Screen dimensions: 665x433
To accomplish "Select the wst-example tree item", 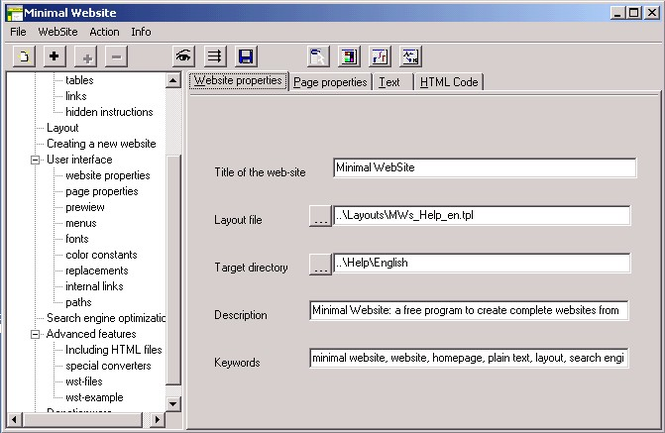I will pyautogui.click(x=94, y=397).
